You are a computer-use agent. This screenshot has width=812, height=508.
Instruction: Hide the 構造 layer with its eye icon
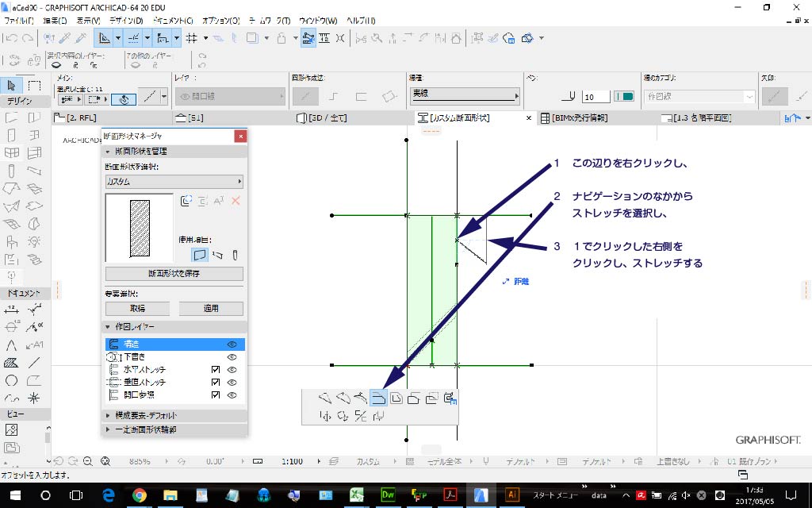(x=232, y=344)
